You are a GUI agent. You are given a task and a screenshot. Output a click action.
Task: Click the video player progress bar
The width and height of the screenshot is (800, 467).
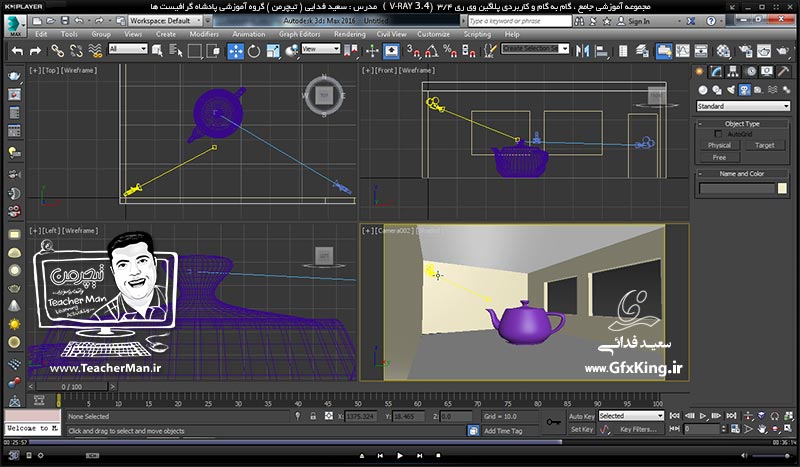pos(400,443)
